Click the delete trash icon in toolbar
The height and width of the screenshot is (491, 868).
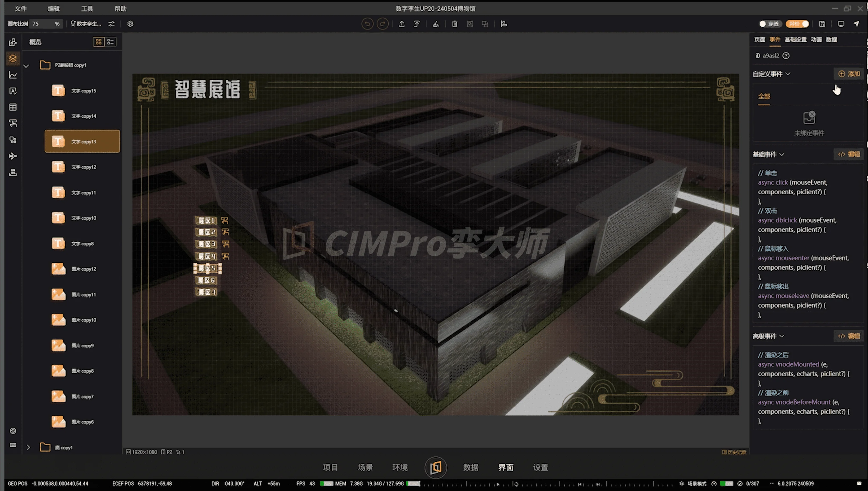(x=455, y=24)
